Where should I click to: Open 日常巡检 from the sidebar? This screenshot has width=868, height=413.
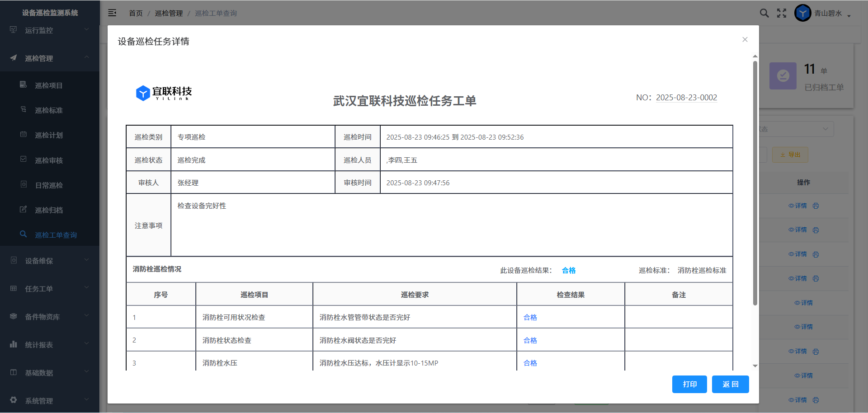pyautogui.click(x=49, y=185)
